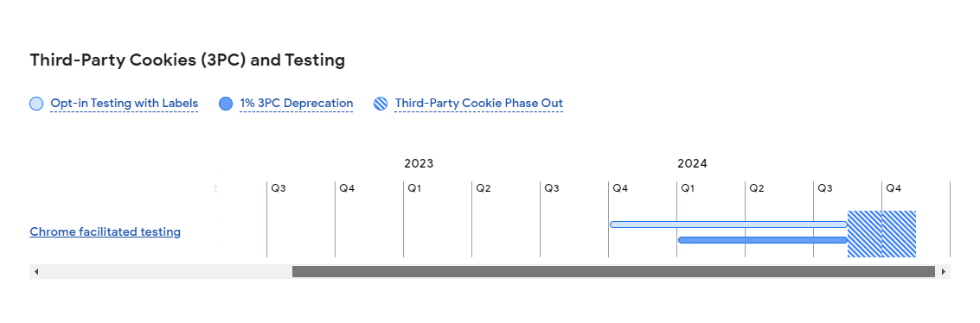
Task: Click the light blue Opt-in Testing timeline bar
Action: point(729,225)
